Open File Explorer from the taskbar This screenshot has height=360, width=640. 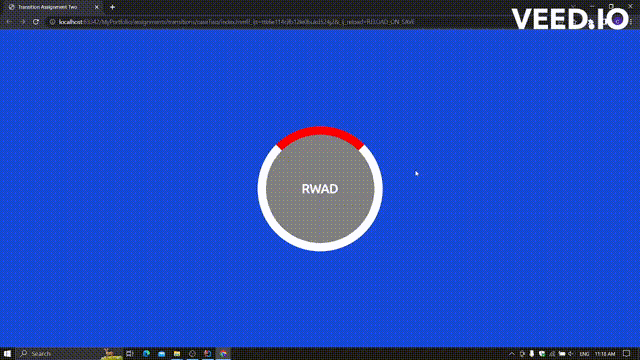click(177, 353)
